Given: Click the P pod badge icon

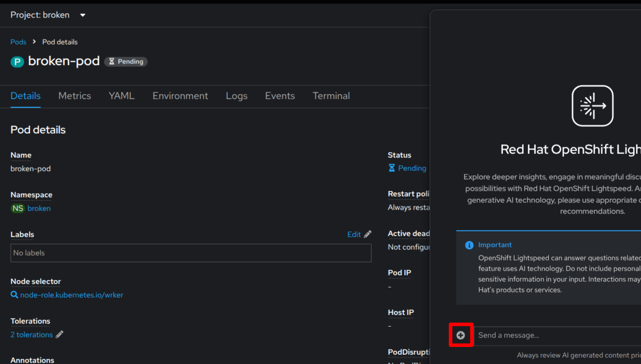Looking at the screenshot, I should coord(17,61).
